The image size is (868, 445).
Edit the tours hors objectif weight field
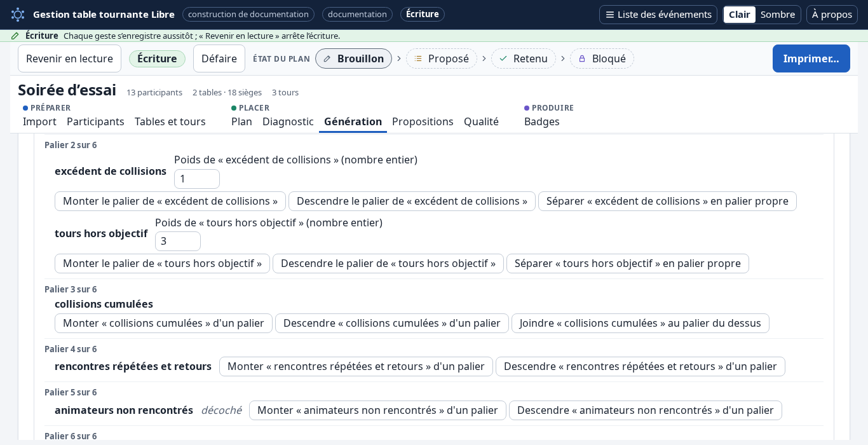(178, 241)
